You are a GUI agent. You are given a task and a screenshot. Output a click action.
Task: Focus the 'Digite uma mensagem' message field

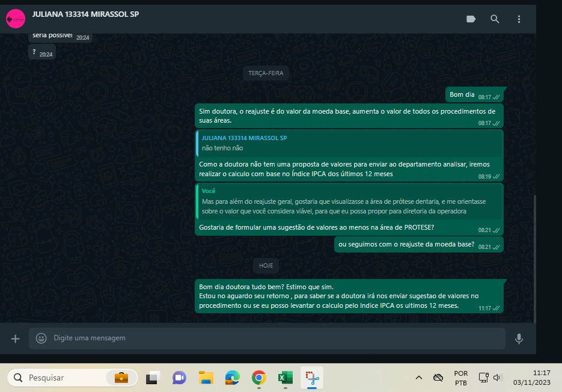(267, 338)
